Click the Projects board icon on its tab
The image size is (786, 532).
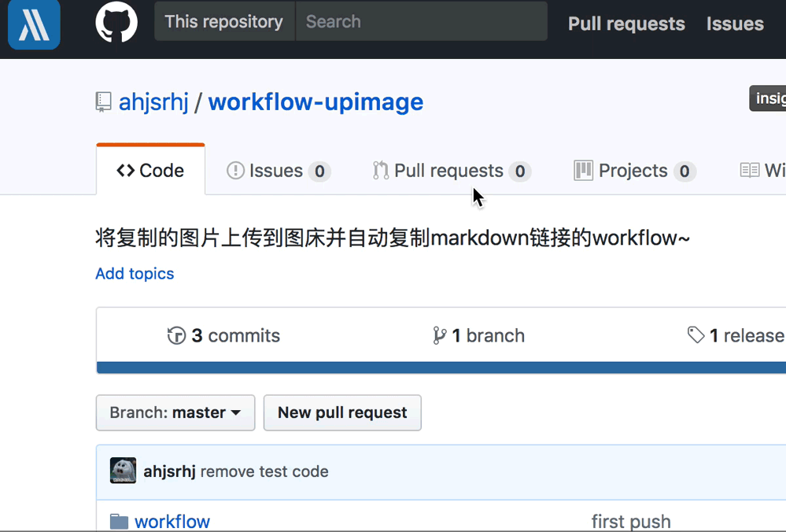click(x=583, y=170)
